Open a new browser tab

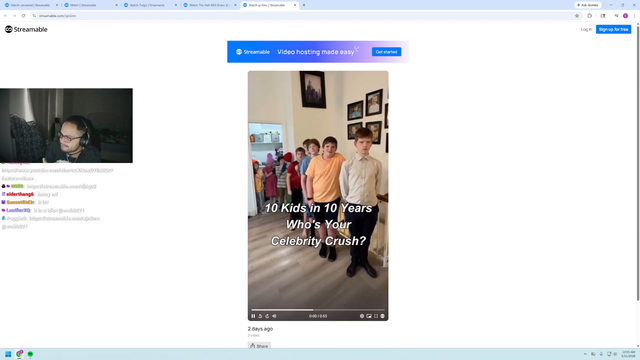[304, 5]
